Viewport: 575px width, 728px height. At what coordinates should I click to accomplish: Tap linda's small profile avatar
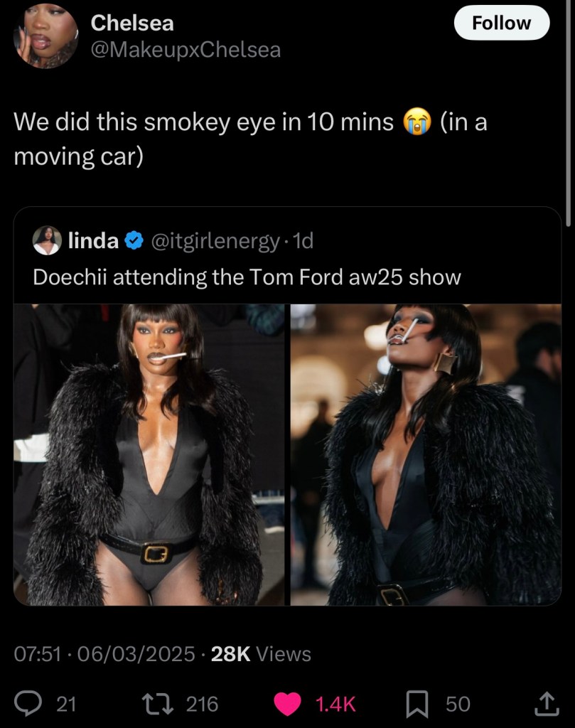47,241
